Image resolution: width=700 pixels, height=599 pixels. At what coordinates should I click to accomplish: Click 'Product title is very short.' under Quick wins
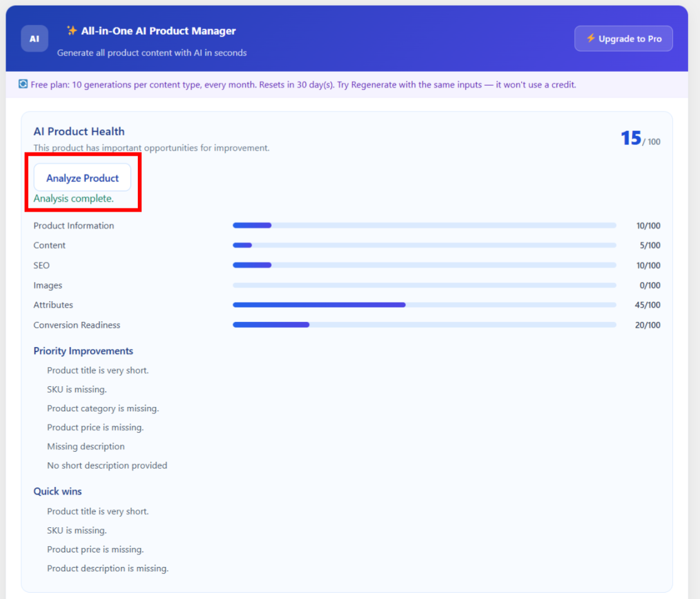point(98,511)
